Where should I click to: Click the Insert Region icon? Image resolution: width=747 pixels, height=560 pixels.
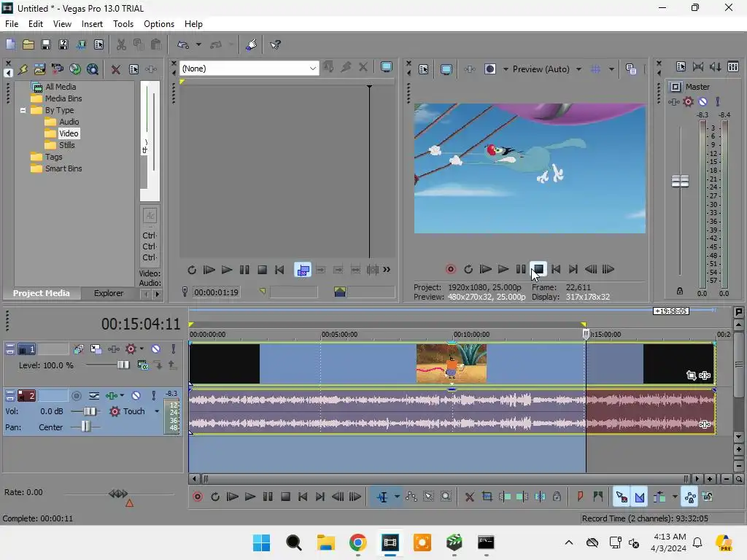pos(598,497)
